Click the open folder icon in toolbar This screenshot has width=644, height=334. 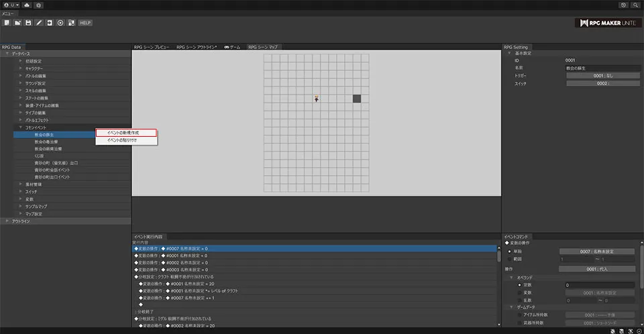[17, 23]
